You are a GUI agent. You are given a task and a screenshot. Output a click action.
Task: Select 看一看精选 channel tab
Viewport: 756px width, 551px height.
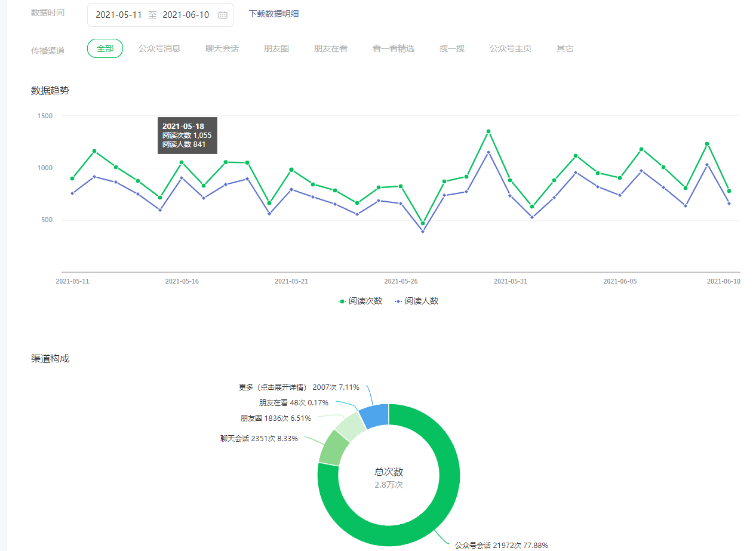394,48
